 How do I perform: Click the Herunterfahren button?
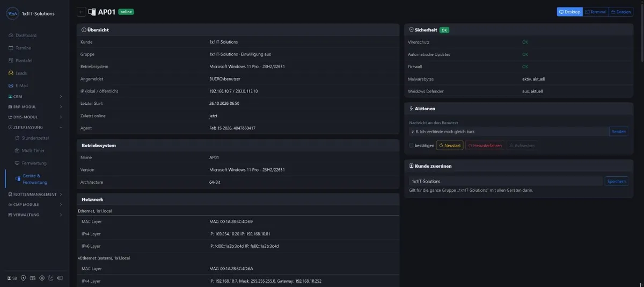pyautogui.click(x=485, y=146)
